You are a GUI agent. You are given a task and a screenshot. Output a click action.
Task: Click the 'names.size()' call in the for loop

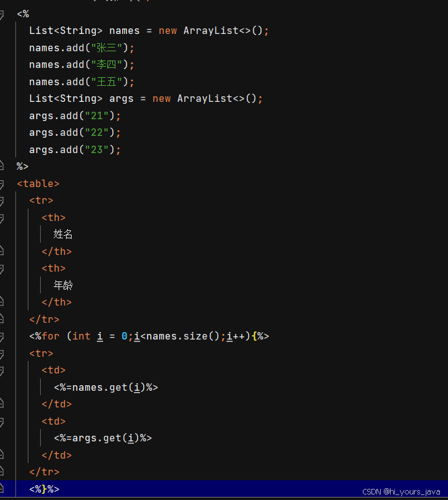(x=183, y=336)
